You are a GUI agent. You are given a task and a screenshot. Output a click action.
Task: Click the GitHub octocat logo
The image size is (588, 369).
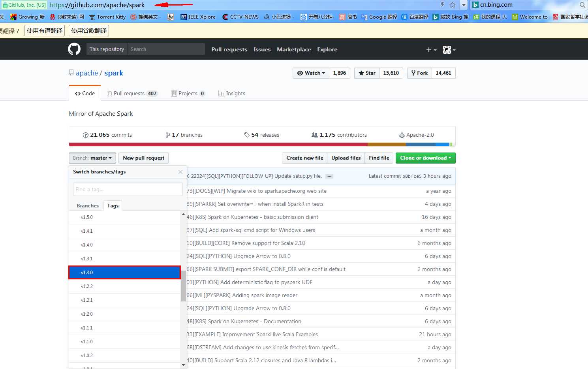coord(74,49)
